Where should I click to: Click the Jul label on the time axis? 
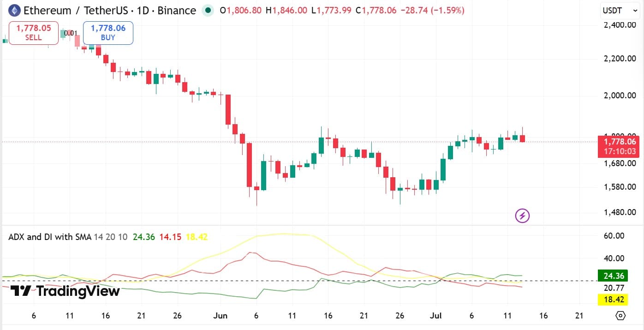tap(436, 316)
